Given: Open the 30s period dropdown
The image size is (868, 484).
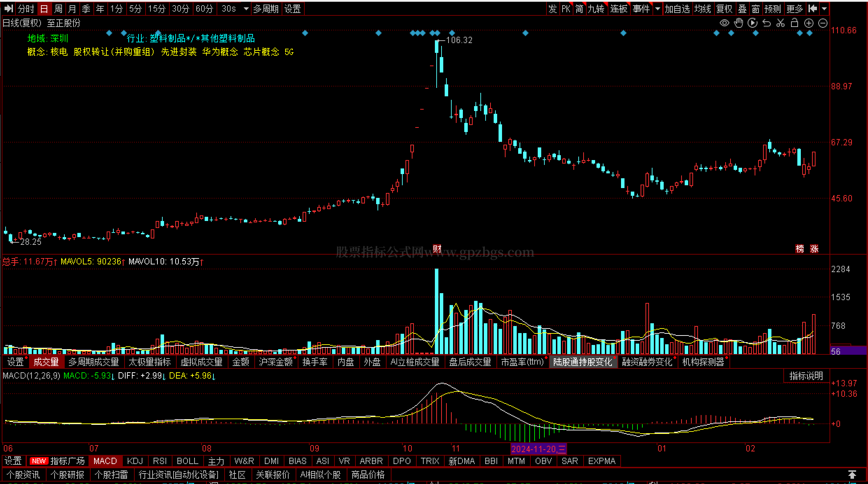Looking at the screenshot, I should [x=246, y=9].
